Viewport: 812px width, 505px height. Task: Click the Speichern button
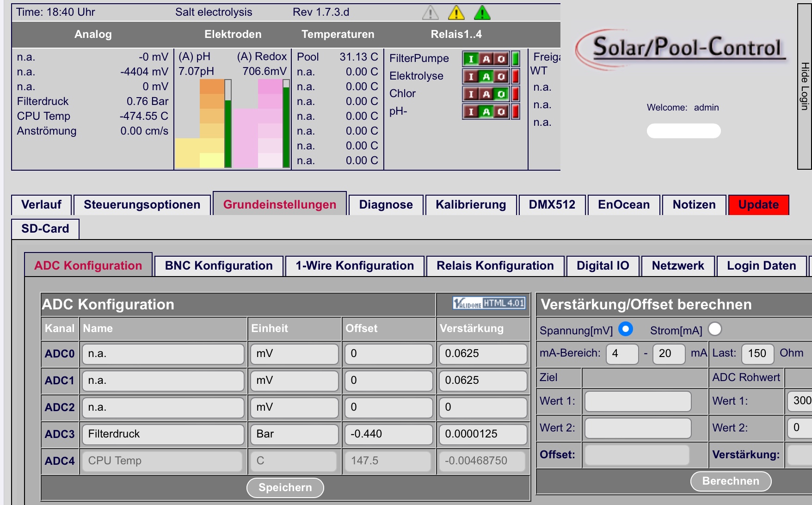(285, 487)
